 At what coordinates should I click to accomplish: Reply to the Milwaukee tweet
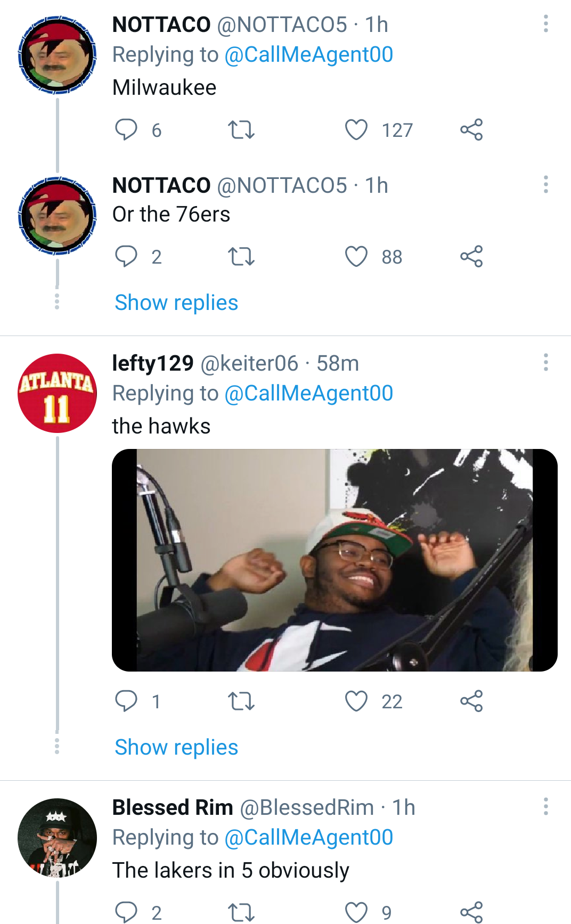click(x=127, y=129)
